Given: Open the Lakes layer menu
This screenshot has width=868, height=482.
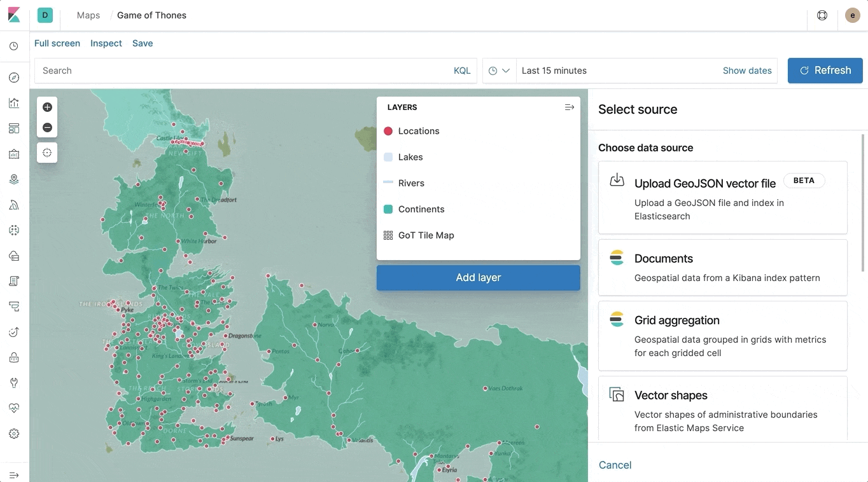Looking at the screenshot, I should (410, 157).
